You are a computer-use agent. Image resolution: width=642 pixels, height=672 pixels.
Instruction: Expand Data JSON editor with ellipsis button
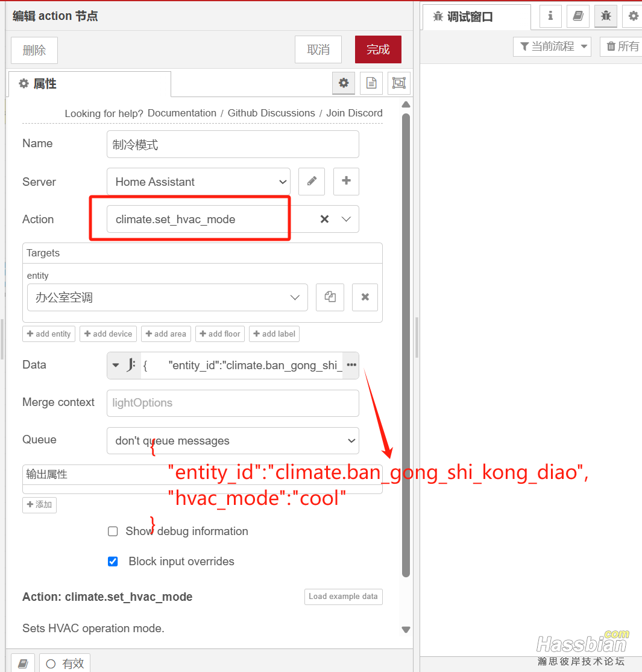click(x=351, y=365)
